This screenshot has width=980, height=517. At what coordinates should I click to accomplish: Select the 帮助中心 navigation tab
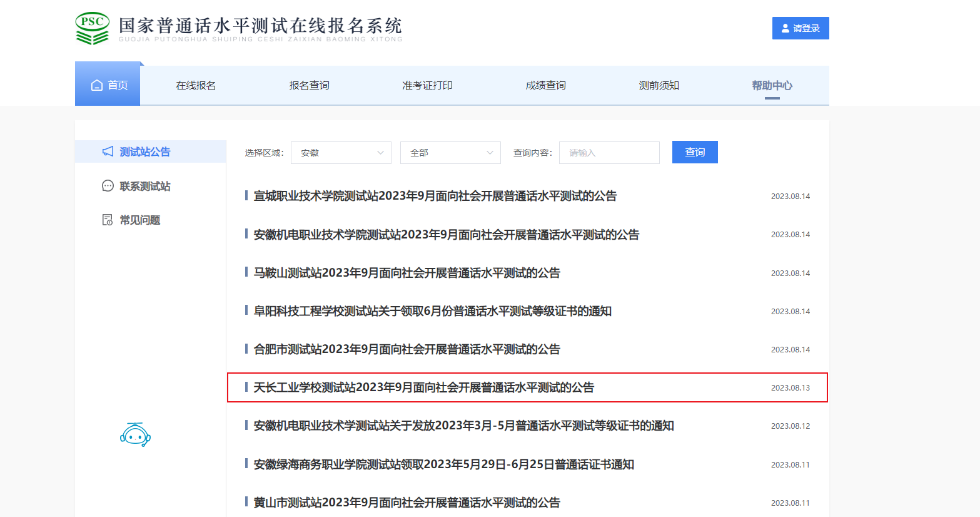pyautogui.click(x=772, y=85)
